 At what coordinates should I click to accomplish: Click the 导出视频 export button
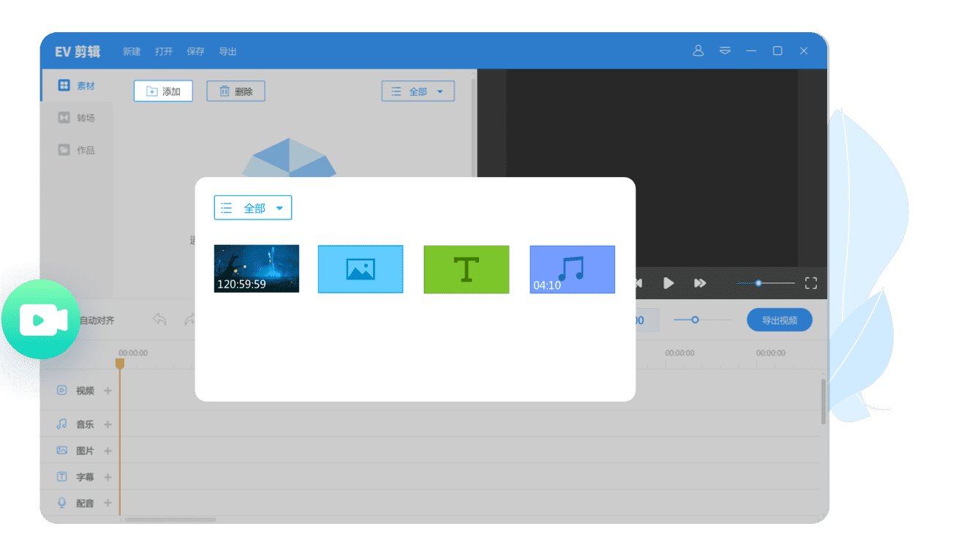click(779, 320)
